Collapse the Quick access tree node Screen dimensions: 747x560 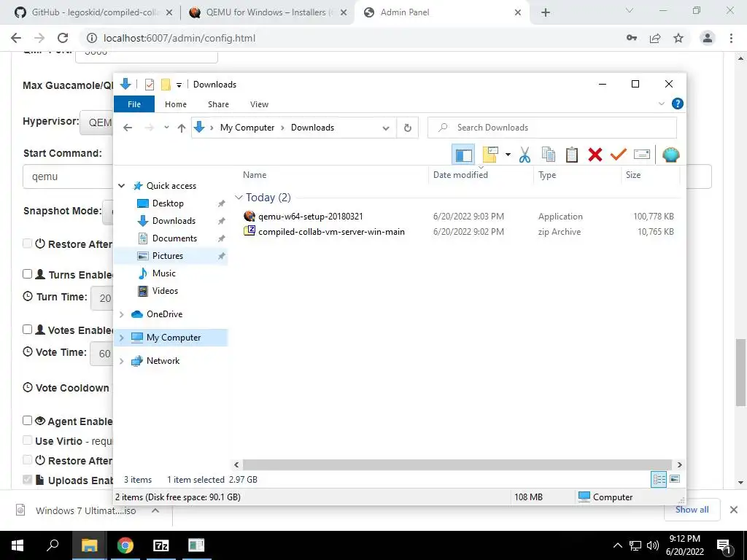pos(122,186)
